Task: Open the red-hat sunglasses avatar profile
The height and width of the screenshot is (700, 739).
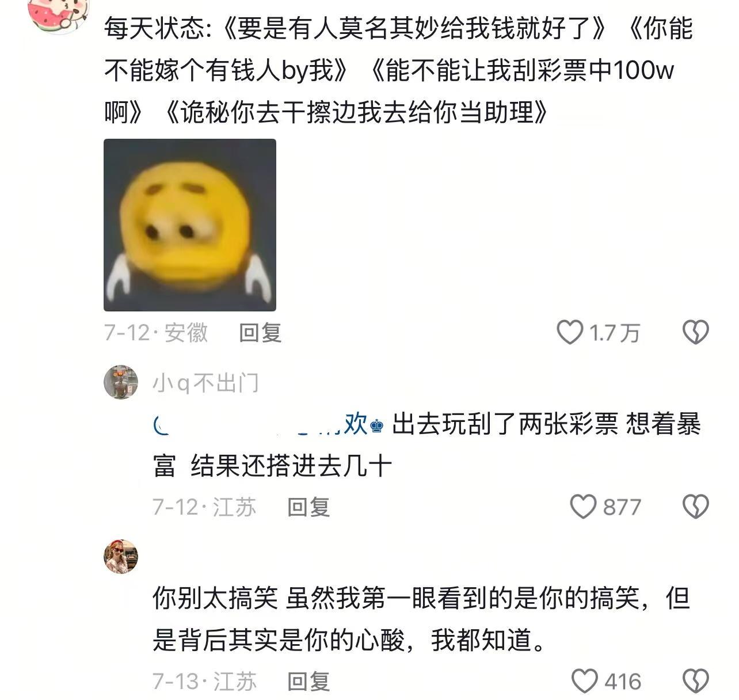Action: click(121, 556)
